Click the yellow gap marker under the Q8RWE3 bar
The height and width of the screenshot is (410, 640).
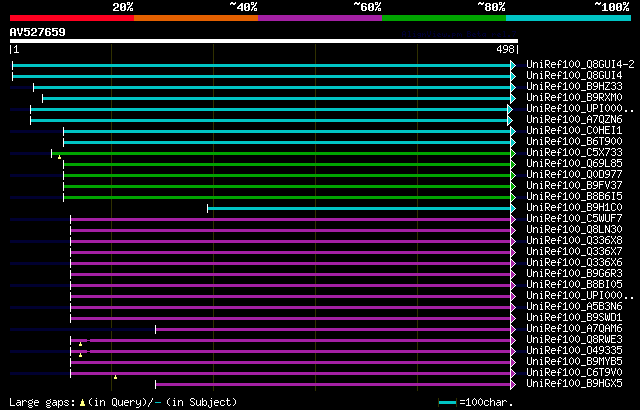click(80, 344)
